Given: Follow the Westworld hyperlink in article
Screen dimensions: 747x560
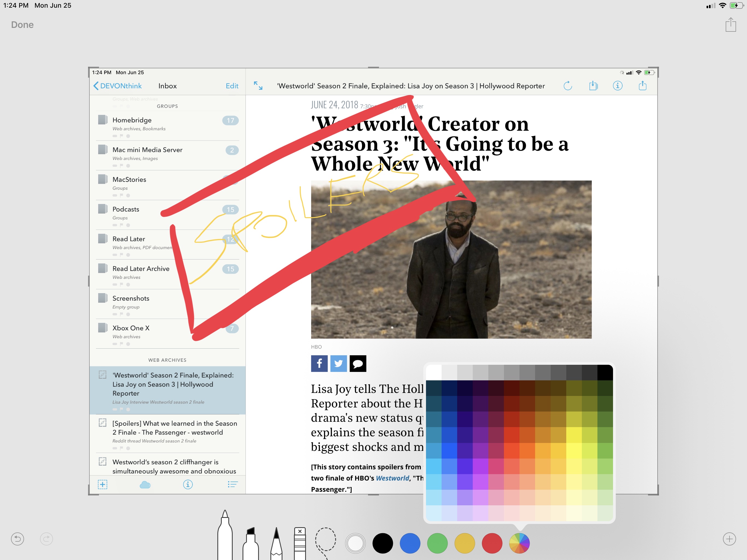Looking at the screenshot, I should click(x=392, y=478).
